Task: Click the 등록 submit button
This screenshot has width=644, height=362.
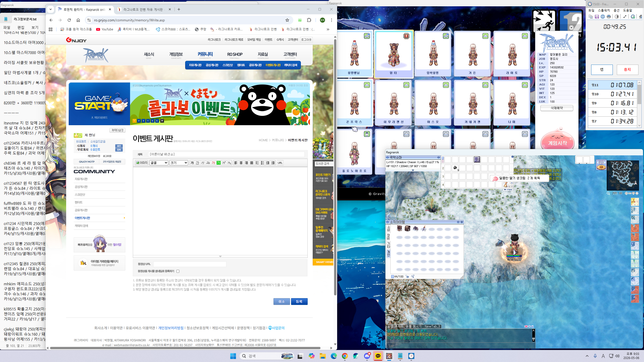Action: 299,301
